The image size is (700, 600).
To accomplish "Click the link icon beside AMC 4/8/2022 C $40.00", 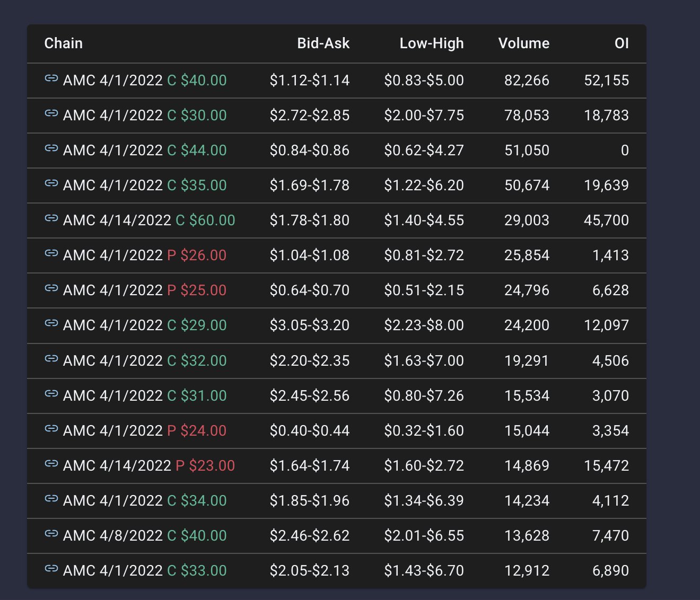I will [x=51, y=535].
